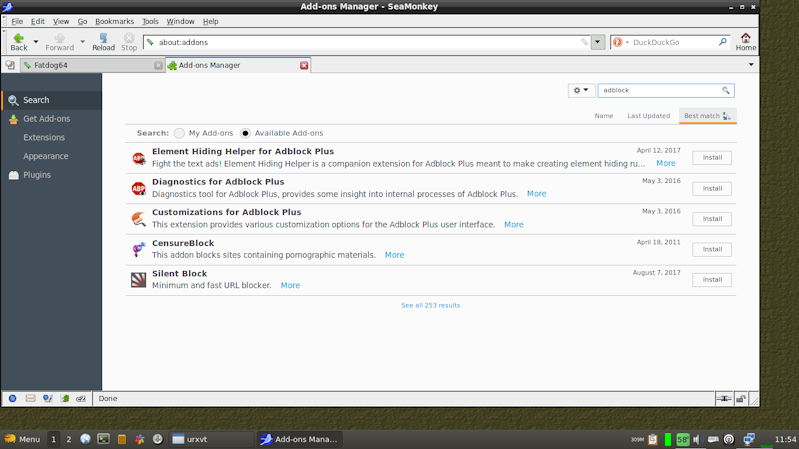This screenshot has width=799, height=449.
Task: Sort results by Last Updated
Action: point(648,116)
